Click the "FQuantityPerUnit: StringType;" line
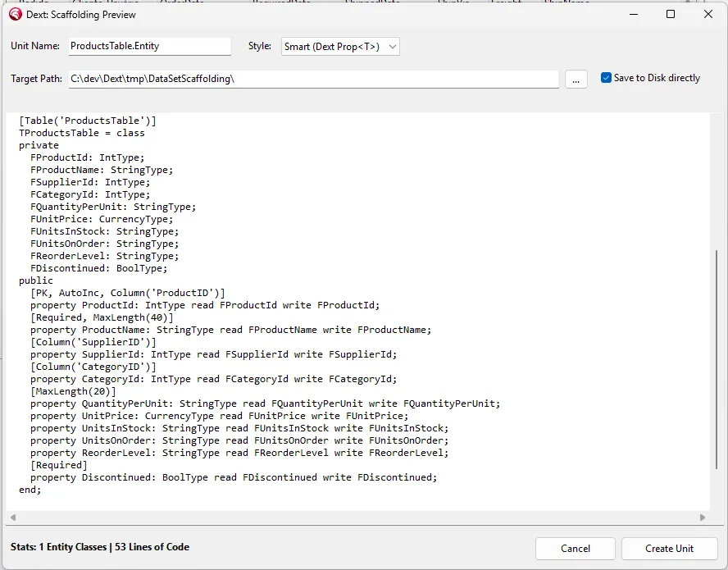Viewport: 728px width, 570px height. pyautogui.click(x=113, y=207)
